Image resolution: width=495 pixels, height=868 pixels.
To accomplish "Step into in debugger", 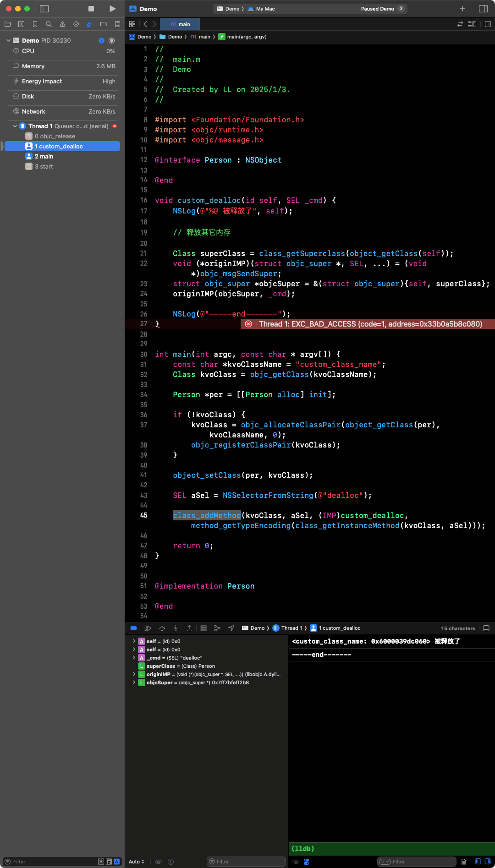I will [176, 628].
